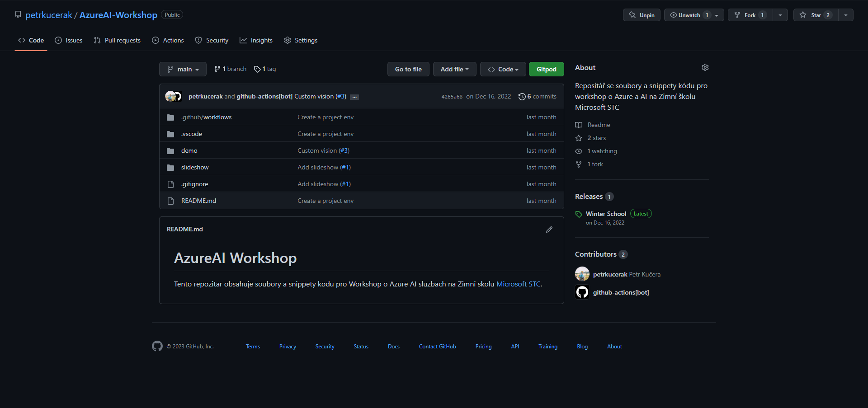Open the Microsoft STC link in README

click(x=518, y=284)
